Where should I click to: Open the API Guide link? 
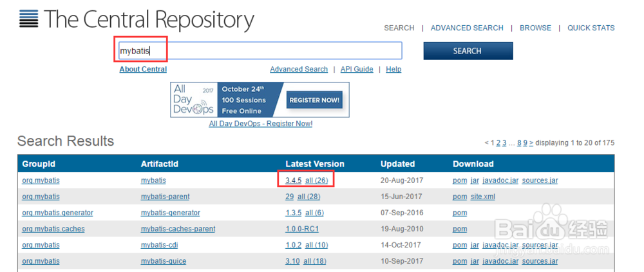coord(357,69)
